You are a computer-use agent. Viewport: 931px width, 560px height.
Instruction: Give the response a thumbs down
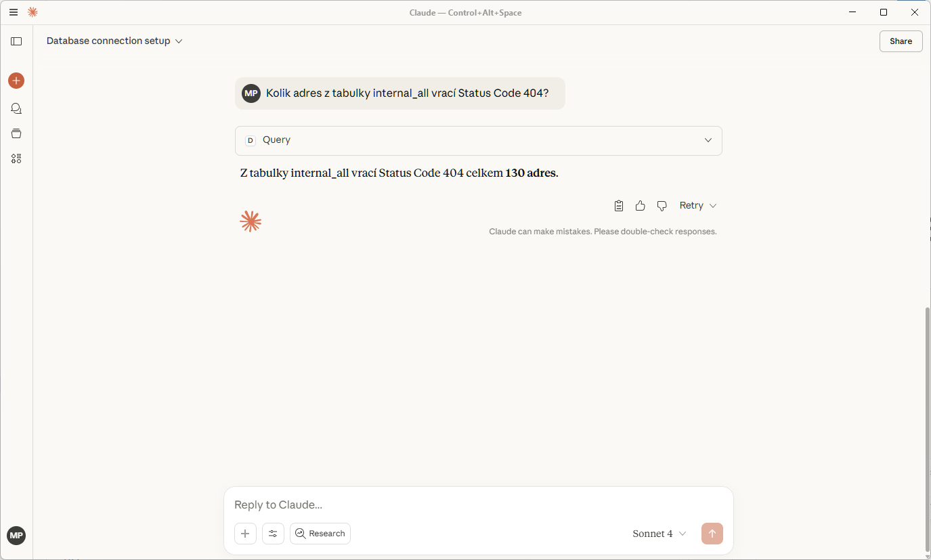click(662, 206)
